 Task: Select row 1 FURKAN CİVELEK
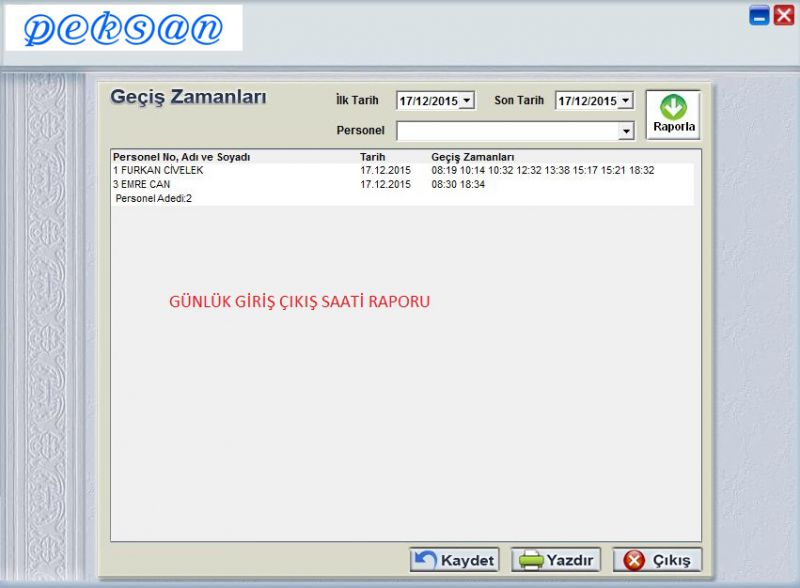pyautogui.click(x=402, y=170)
